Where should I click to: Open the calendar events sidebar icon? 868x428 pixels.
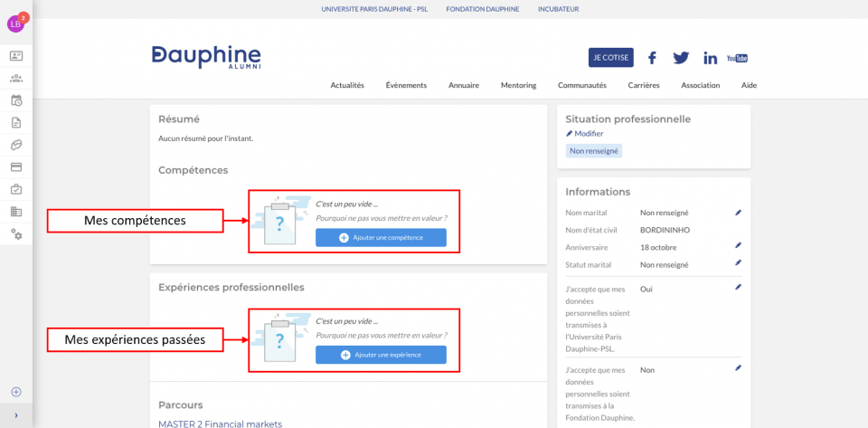16,100
